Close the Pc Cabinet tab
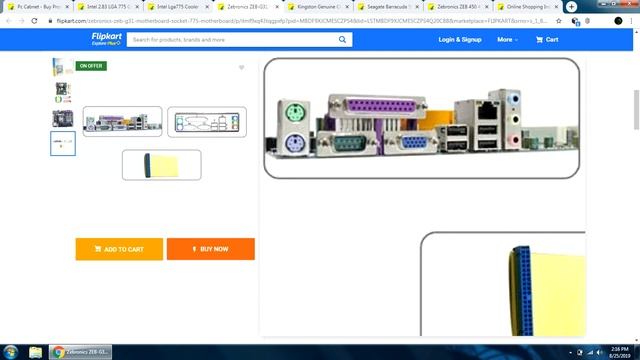The height and width of the screenshot is (360, 640). coord(67,7)
